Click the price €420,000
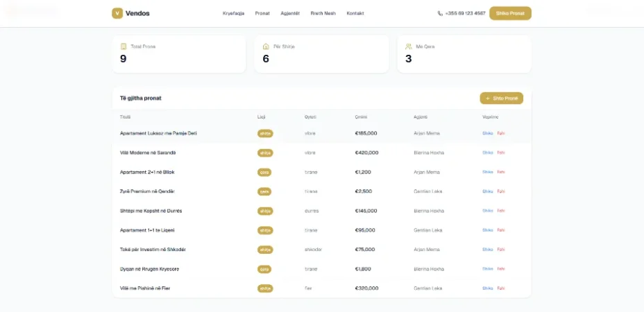 [x=366, y=153]
